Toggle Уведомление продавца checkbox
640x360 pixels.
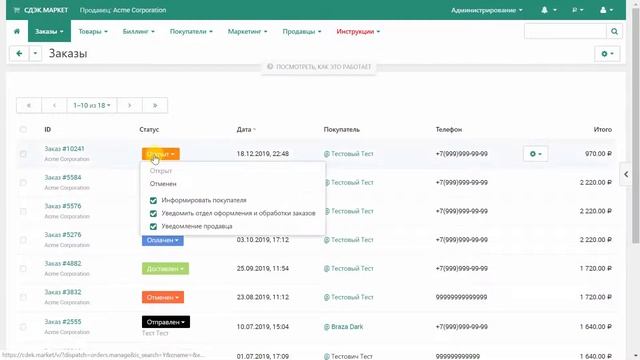(x=153, y=227)
